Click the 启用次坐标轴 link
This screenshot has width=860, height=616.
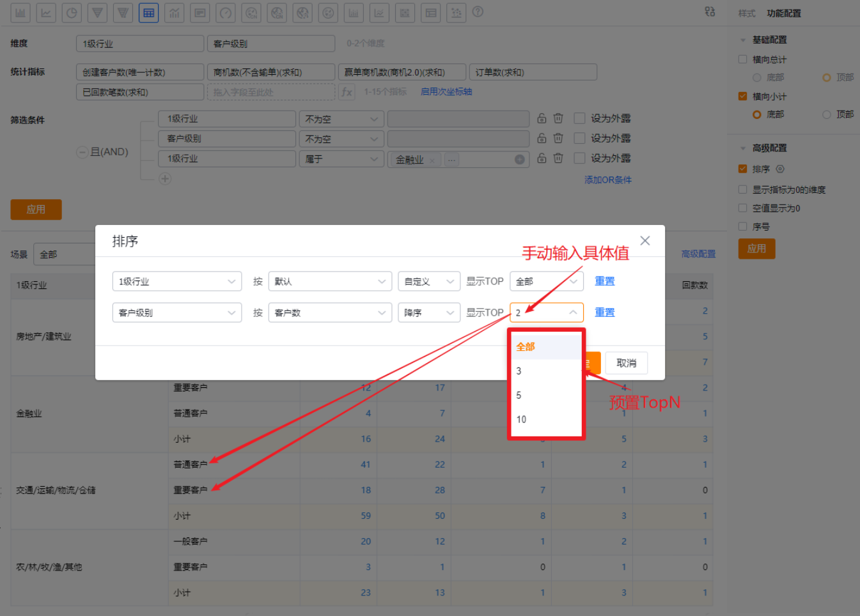click(x=446, y=92)
